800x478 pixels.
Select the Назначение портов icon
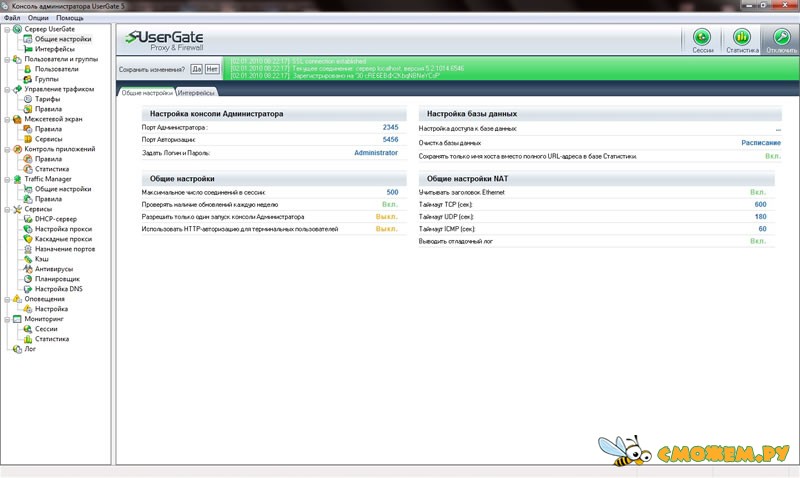(28, 249)
